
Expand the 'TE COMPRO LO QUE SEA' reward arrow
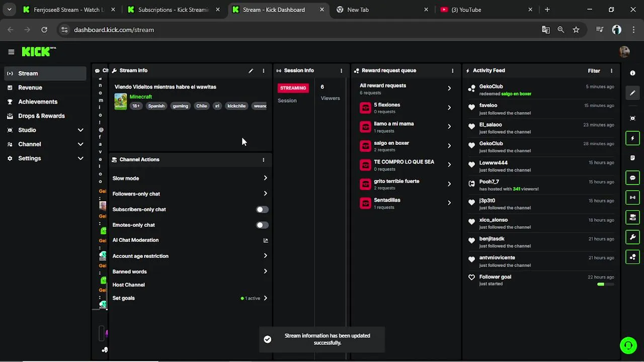449,165
